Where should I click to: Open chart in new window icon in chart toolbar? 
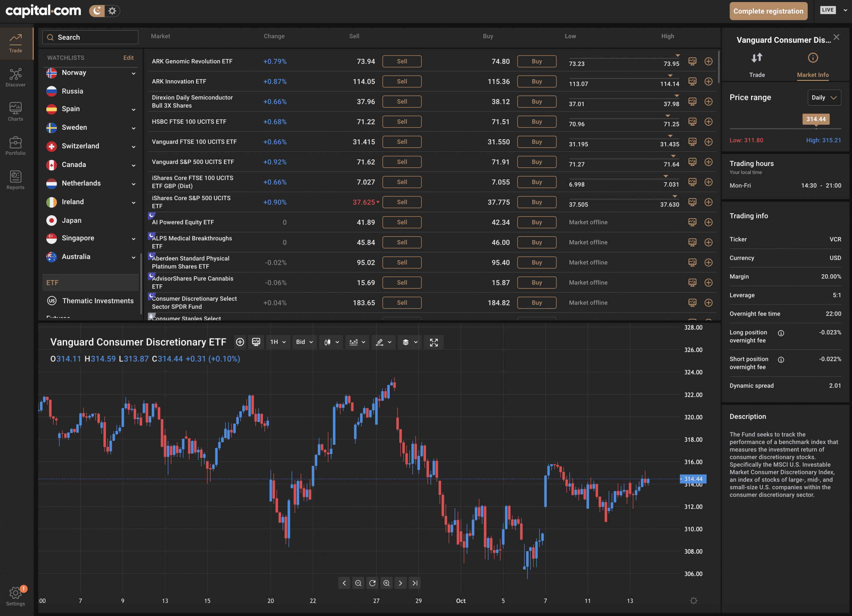click(x=256, y=342)
